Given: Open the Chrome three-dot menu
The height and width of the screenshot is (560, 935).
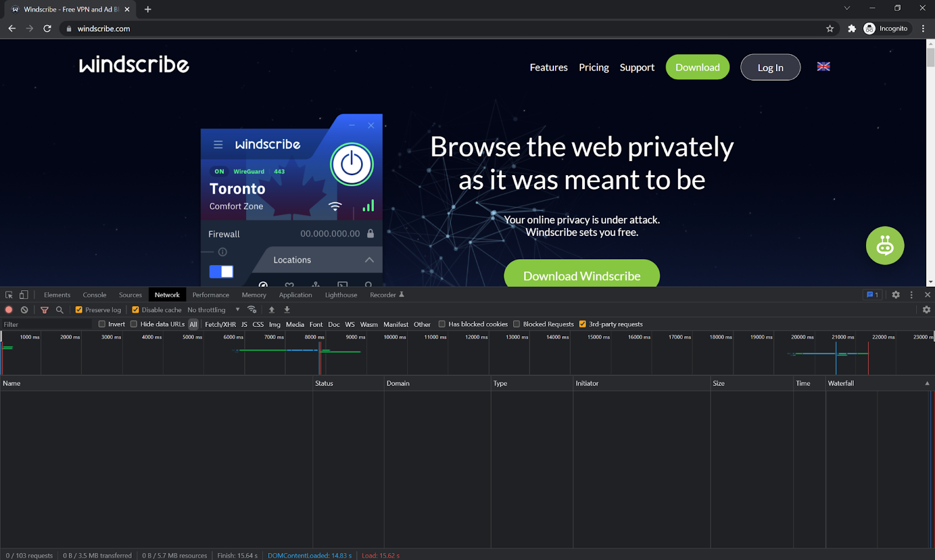Looking at the screenshot, I should click(923, 29).
